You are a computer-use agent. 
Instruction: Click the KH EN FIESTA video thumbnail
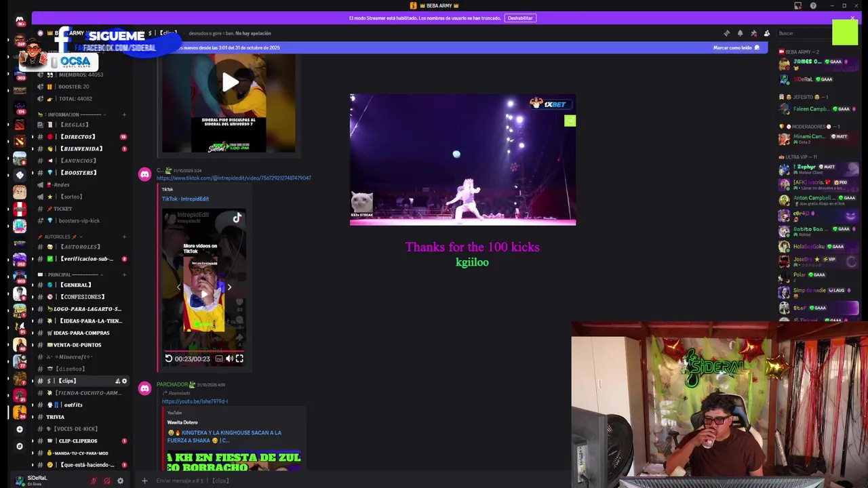click(234, 461)
